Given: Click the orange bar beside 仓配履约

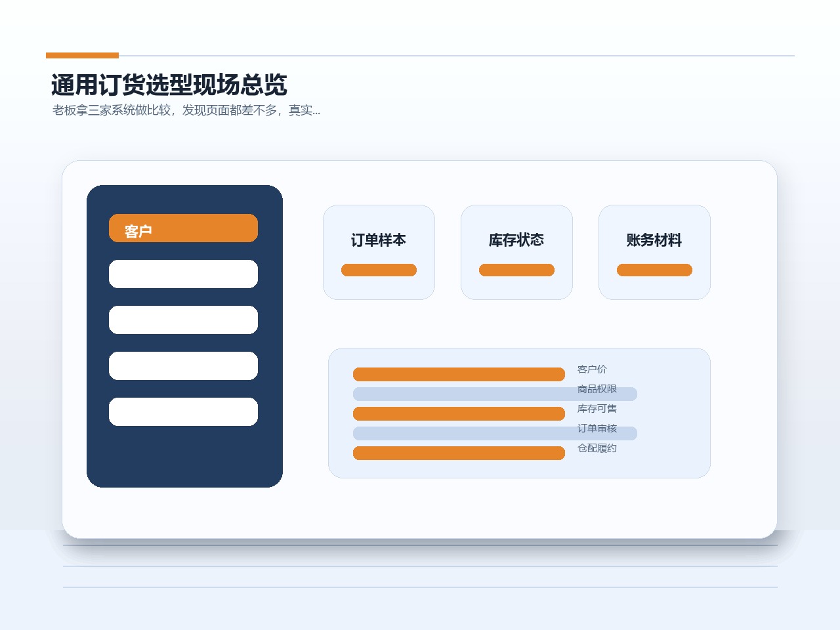Looking at the screenshot, I should (459, 453).
